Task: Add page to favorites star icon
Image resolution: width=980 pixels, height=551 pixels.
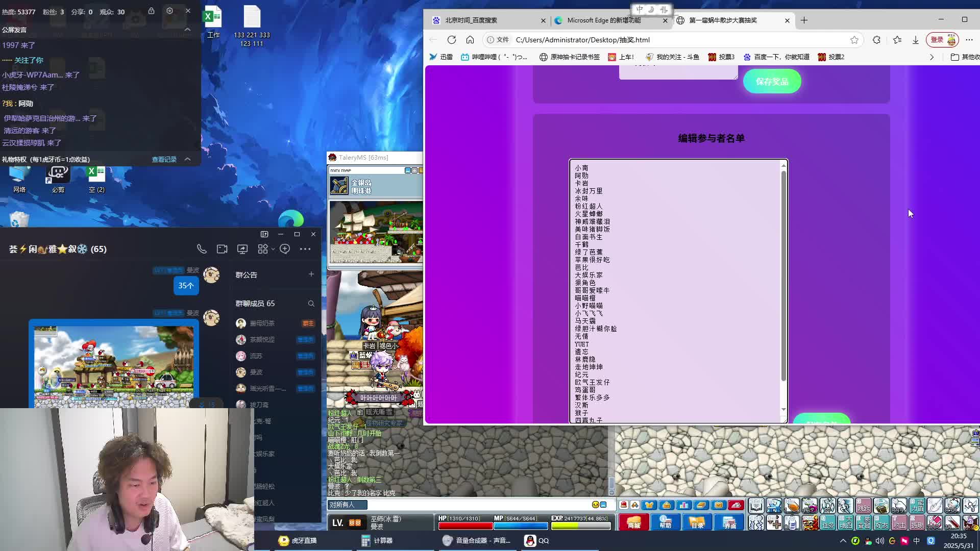Action: [x=854, y=40]
